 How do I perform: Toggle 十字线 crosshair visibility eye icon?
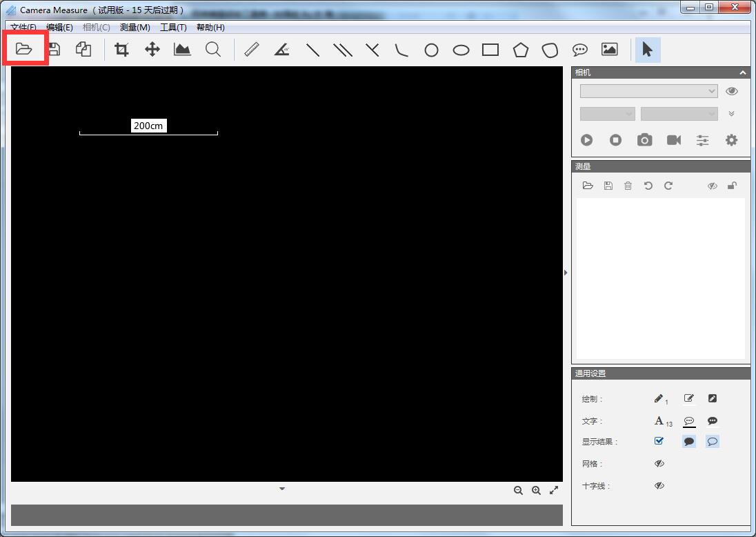coord(659,486)
